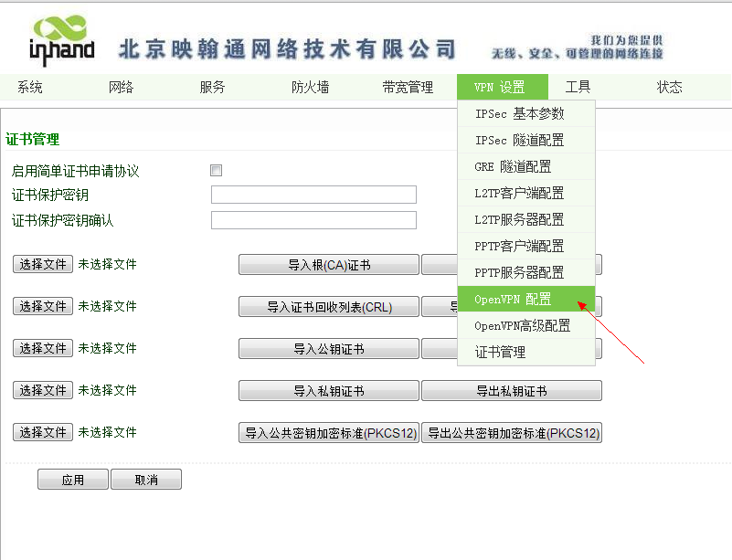Select OpenVPN 配置 from the menu

(x=514, y=300)
